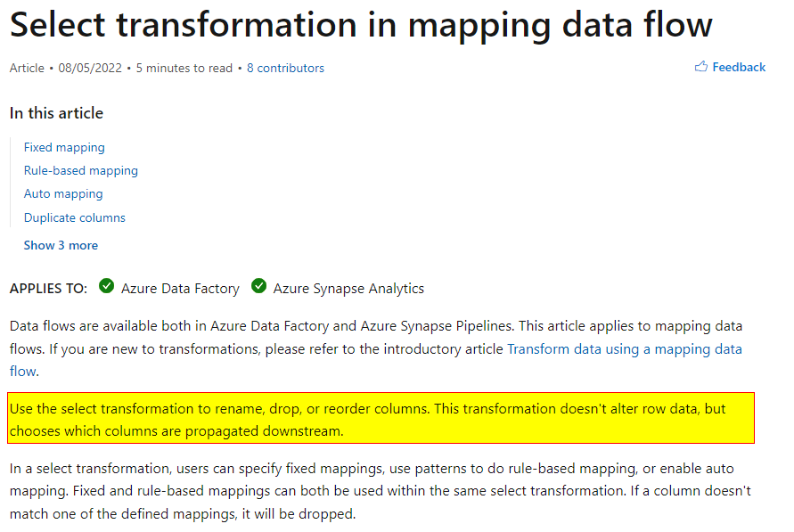Click the 5 minutes to read text
Viewport: 794px width, 532px height.
click(184, 68)
